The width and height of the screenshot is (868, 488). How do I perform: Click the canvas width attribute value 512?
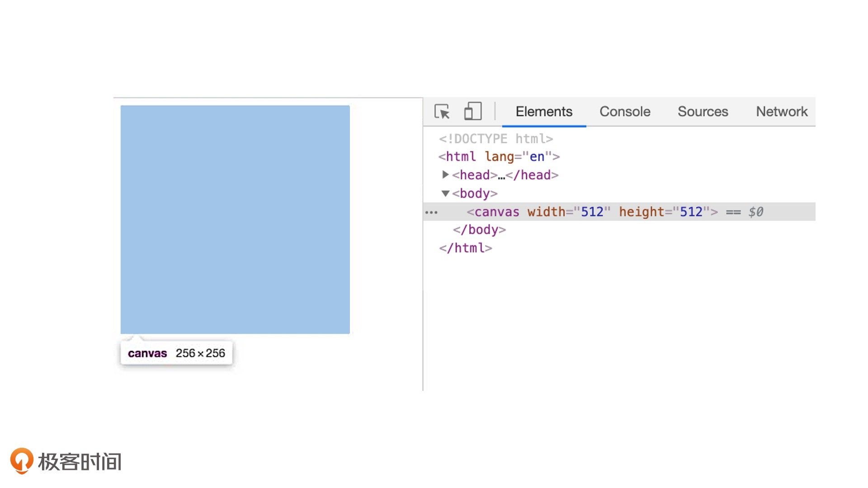[x=592, y=212]
